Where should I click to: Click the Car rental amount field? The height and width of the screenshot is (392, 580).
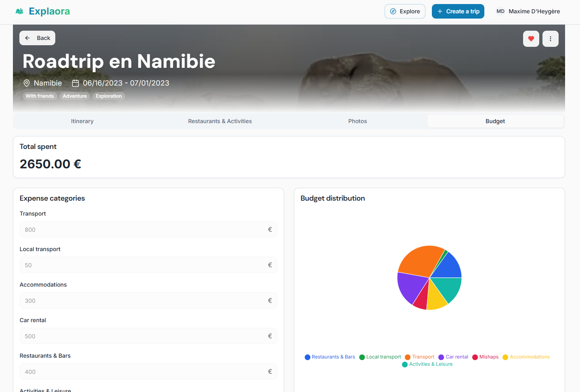tap(148, 336)
